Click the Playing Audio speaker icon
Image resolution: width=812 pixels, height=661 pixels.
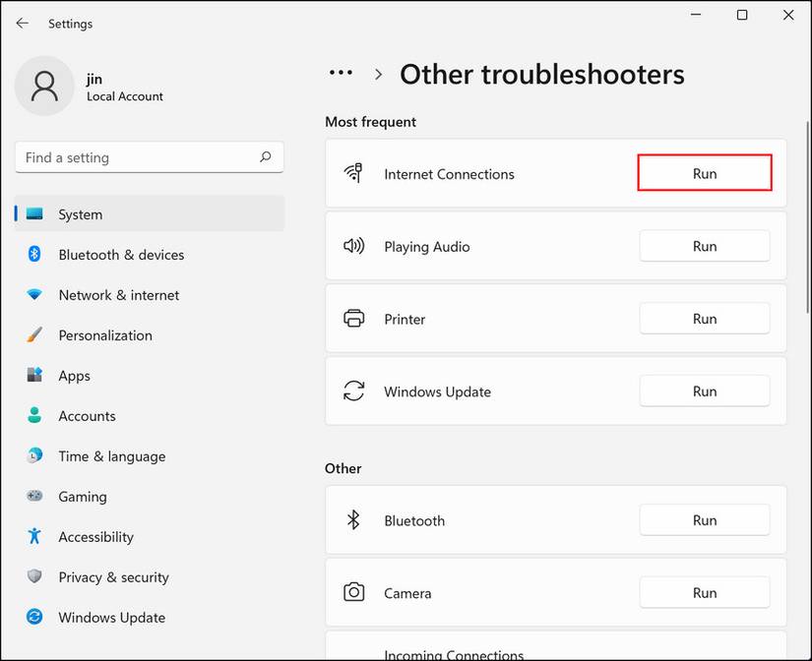(x=354, y=246)
